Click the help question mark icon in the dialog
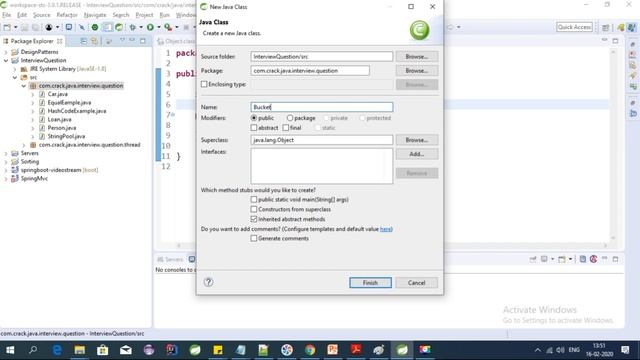The height and width of the screenshot is (360, 640). click(208, 282)
